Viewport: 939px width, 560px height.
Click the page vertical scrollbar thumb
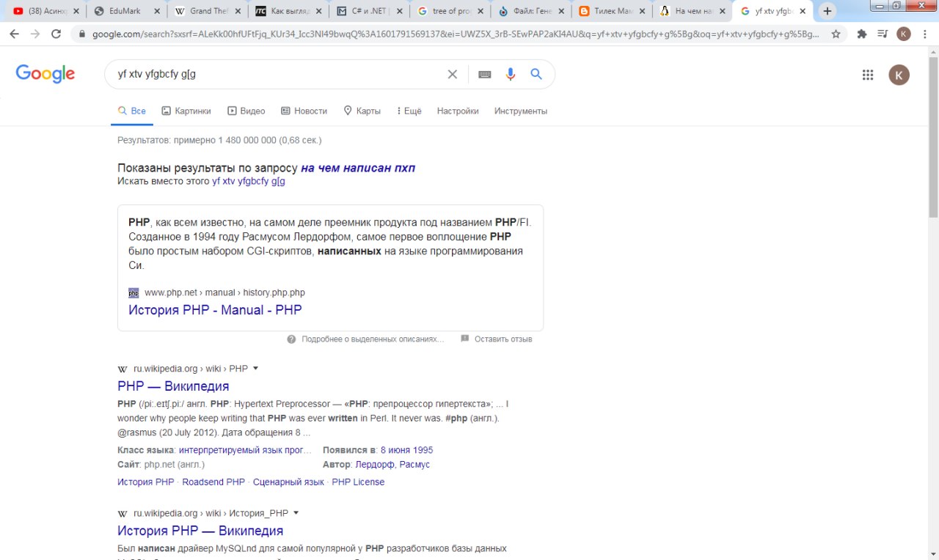933,137
